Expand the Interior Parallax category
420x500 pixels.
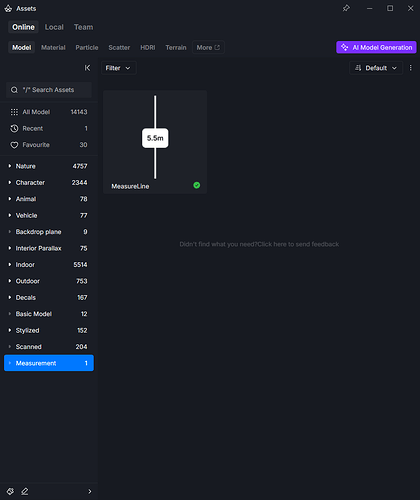tap(10, 248)
